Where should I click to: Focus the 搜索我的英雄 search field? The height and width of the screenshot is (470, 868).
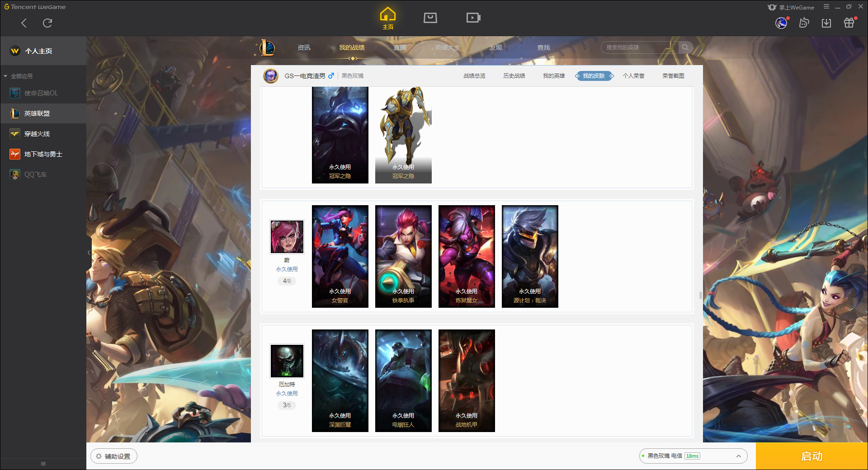point(640,47)
